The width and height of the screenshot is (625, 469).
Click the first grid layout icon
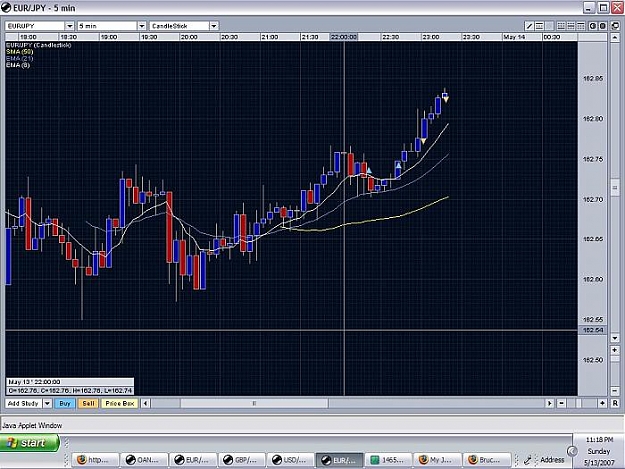pos(561,26)
